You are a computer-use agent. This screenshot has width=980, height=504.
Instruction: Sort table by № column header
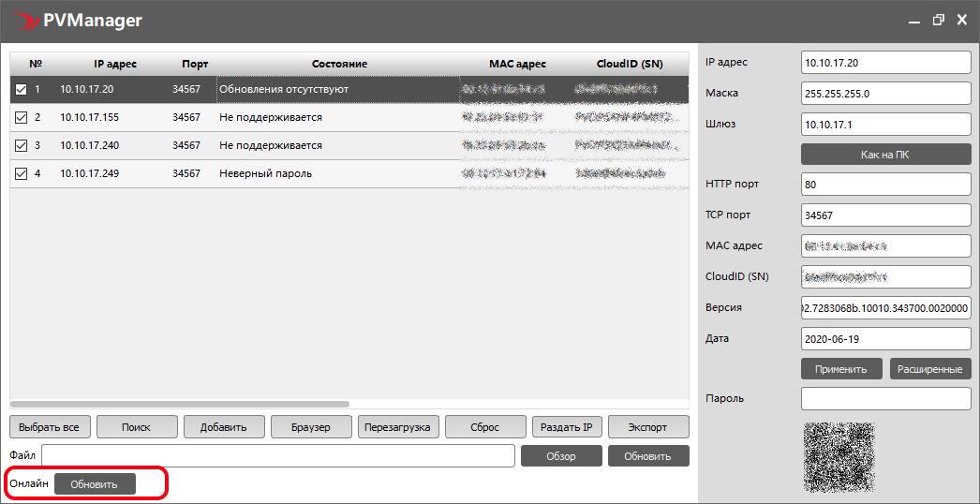pos(36,64)
